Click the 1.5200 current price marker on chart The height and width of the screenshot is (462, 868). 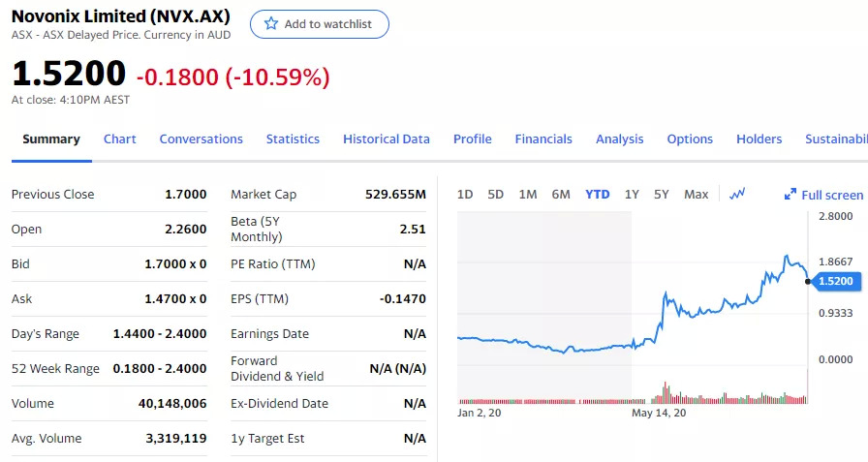pos(835,281)
